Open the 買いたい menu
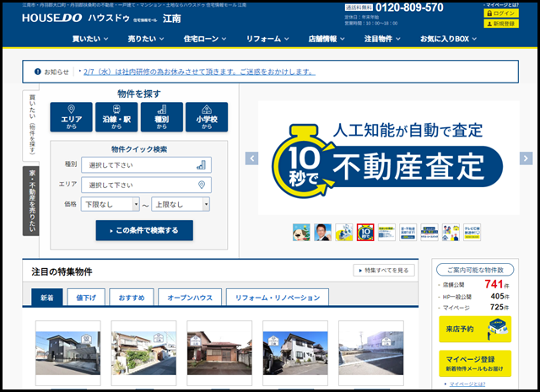The image size is (540, 392). pyautogui.click(x=90, y=39)
